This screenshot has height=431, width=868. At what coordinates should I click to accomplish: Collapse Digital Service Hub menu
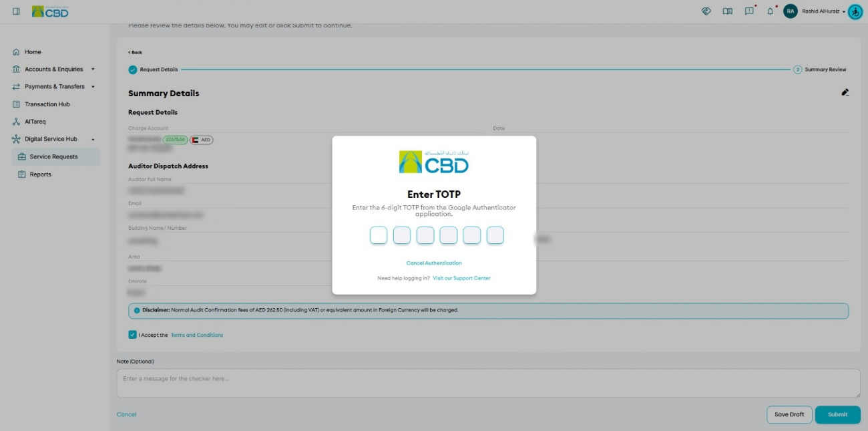[54, 139]
